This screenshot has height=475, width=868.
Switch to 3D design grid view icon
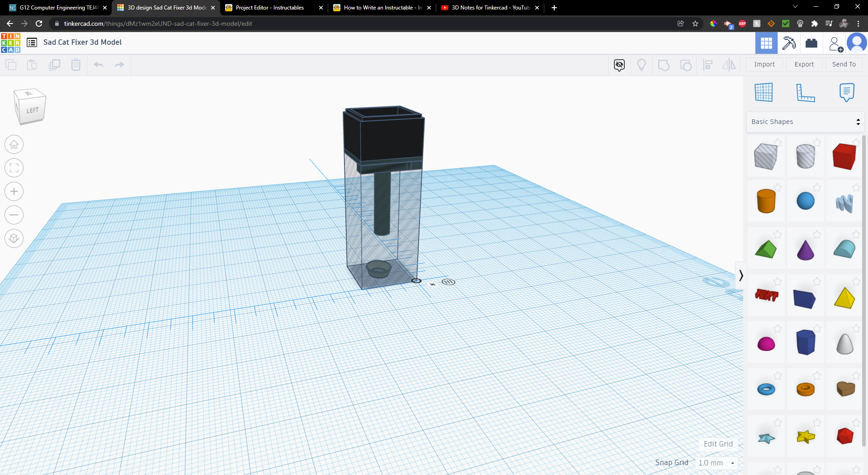pyautogui.click(x=766, y=43)
